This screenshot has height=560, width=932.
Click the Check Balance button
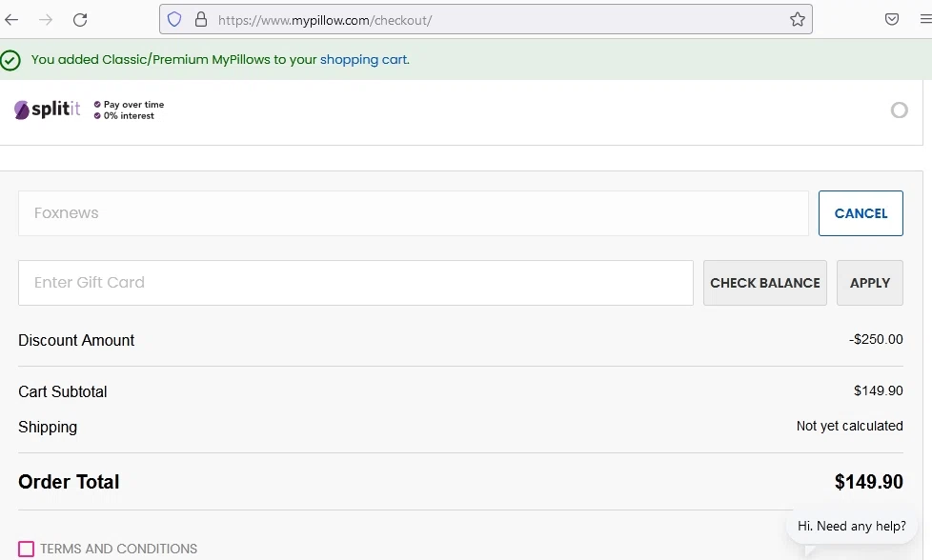point(765,283)
